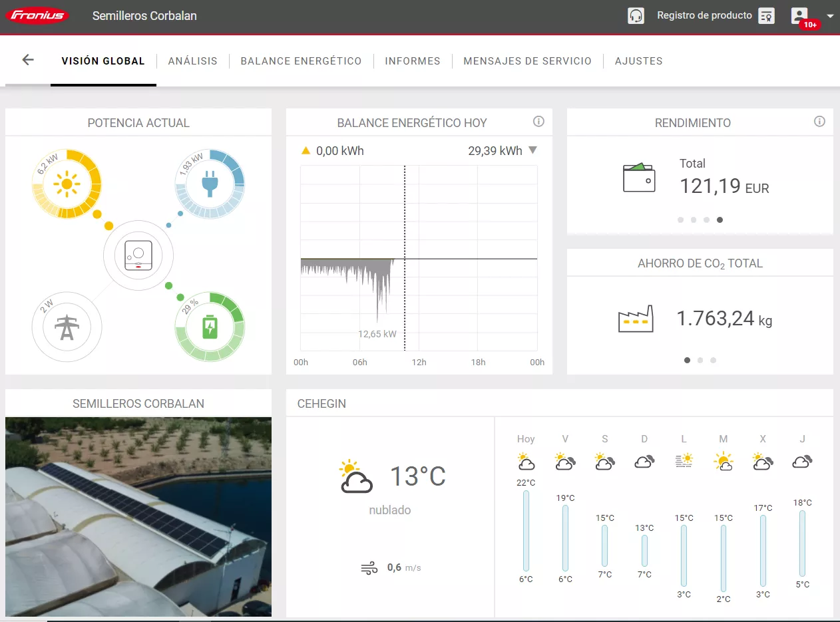Open the Semilleros Corbalan site photo
This screenshot has height=622, width=840.
[x=138, y=516]
